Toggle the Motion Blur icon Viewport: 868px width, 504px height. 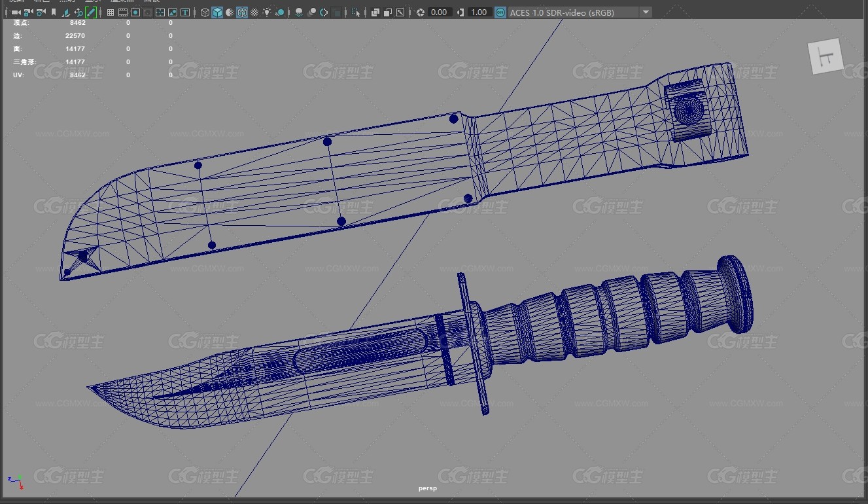[x=311, y=12]
